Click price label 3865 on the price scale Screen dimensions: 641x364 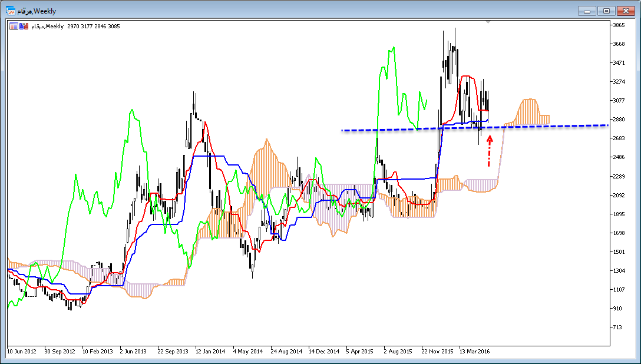point(619,25)
